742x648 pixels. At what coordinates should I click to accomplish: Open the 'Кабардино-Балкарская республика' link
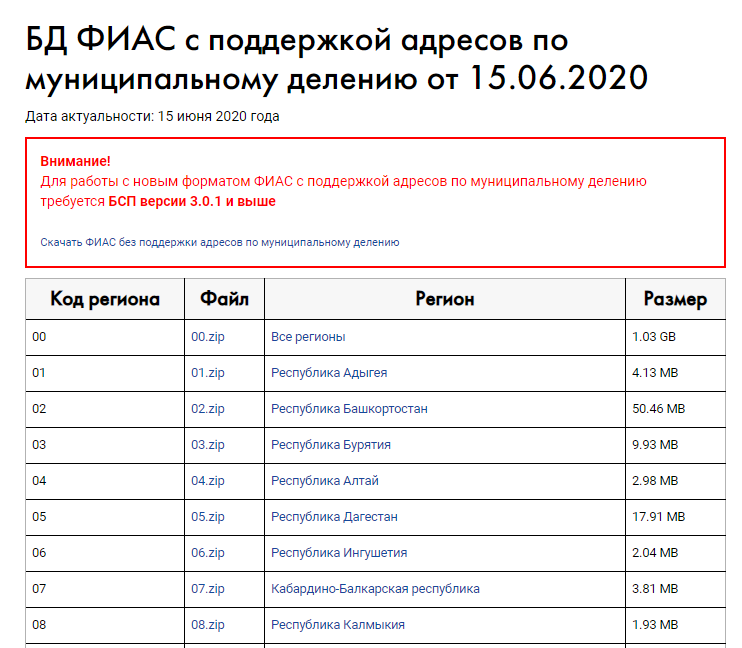[x=375, y=589]
